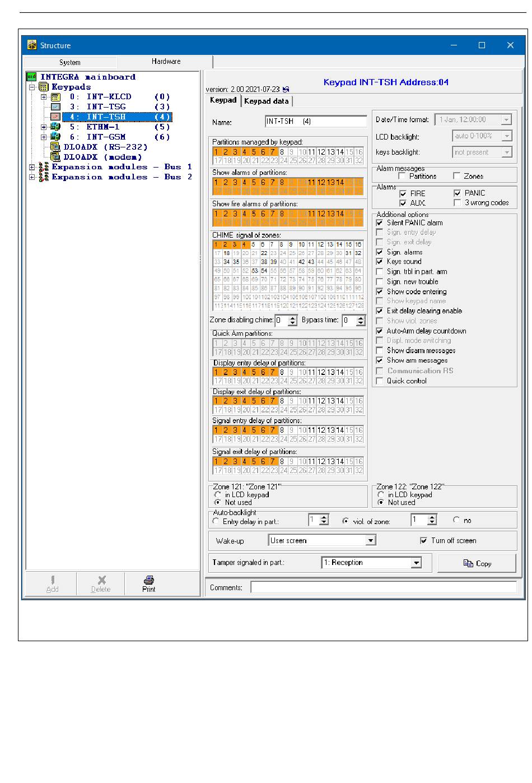Select Zone 121 in LCD keypad option
The image size is (532, 783).
tap(217, 495)
